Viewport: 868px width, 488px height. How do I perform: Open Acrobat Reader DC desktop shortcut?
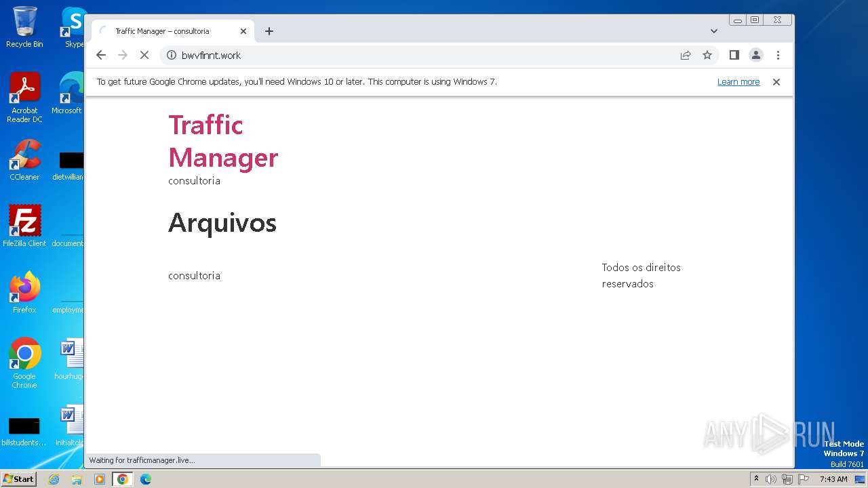tap(24, 98)
